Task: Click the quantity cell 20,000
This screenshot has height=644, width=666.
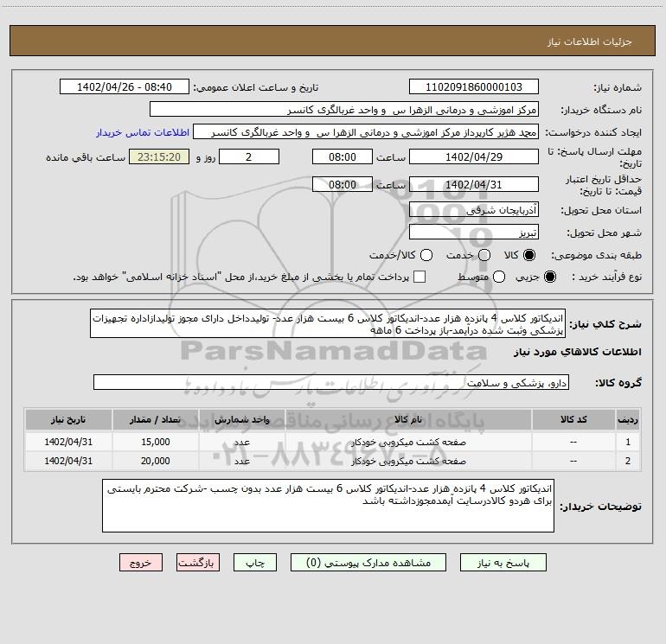Action: pos(156,461)
